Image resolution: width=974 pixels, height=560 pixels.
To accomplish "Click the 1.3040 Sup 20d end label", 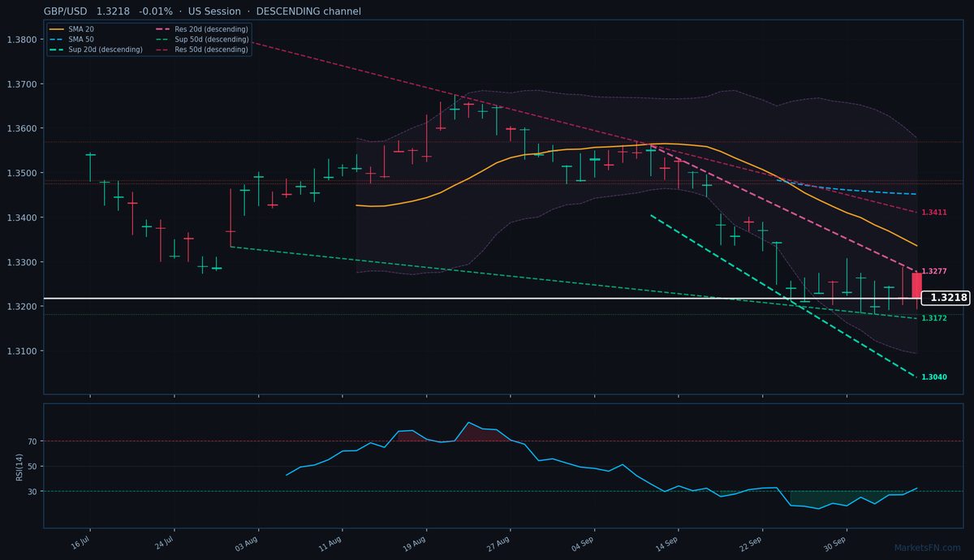I will [x=934, y=377].
